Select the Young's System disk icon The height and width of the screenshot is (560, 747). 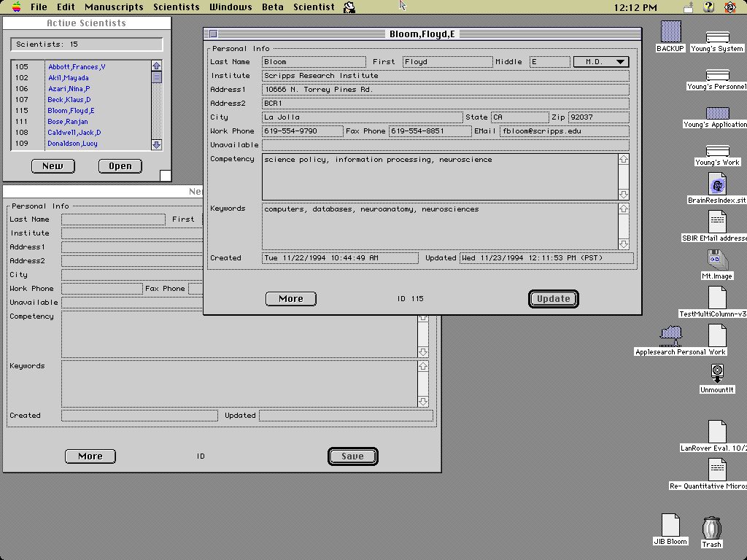717,38
